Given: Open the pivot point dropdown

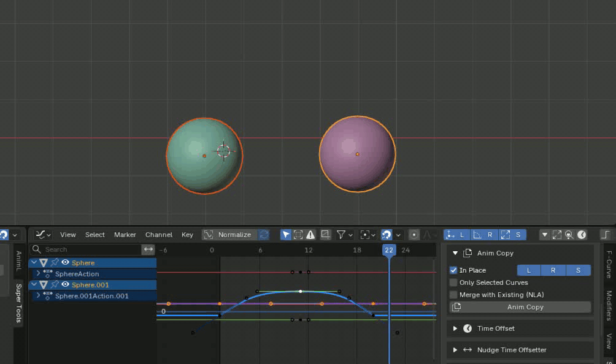Looking at the screenshot, I should pyautogui.click(x=368, y=235).
